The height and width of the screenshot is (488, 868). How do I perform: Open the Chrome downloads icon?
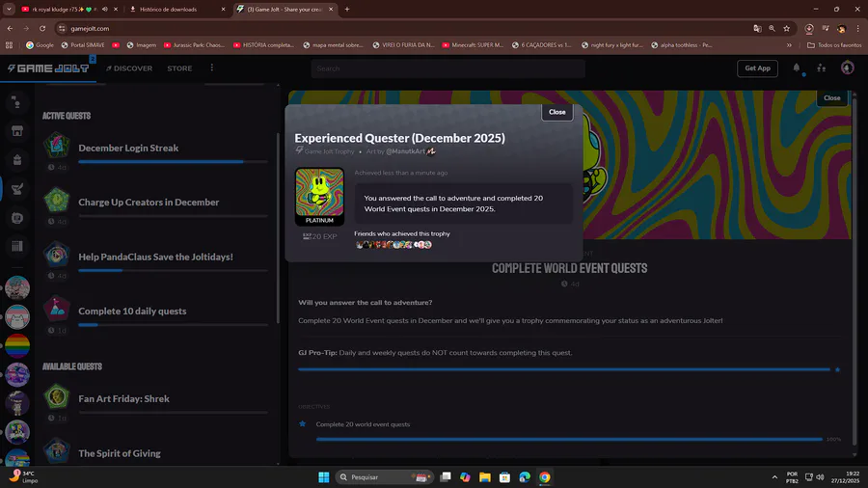point(809,28)
